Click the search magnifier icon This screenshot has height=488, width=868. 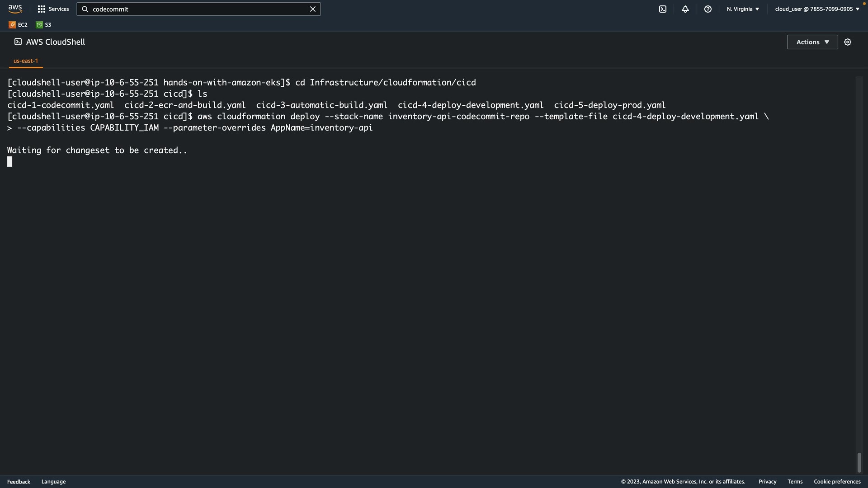pyautogui.click(x=85, y=9)
